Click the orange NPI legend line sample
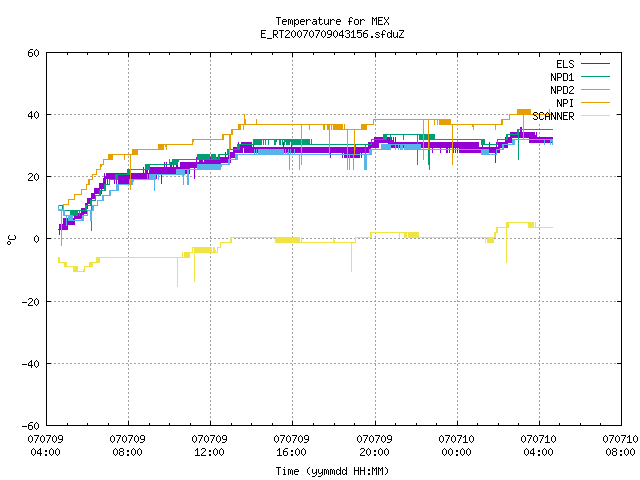The width and height of the screenshot is (640, 480). click(x=595, y=102)
